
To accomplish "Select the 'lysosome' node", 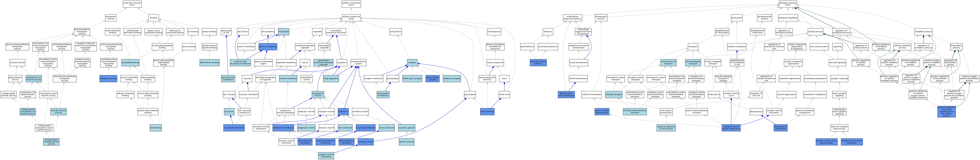I will [x=229, y=112].
